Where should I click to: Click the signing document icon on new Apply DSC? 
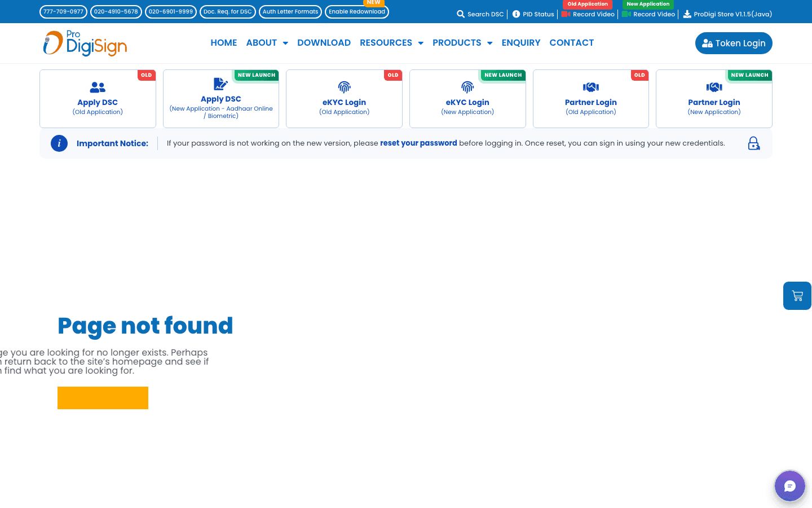coord(220,84)
